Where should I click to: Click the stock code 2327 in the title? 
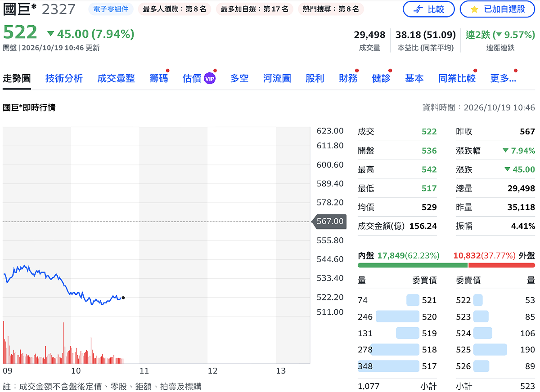(x=58, y=9)
